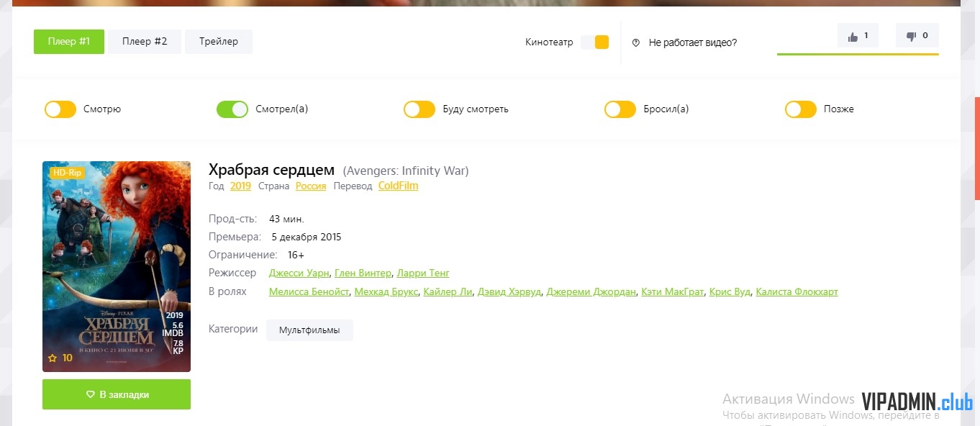Open director 'Джесси Уарн' link
This screenshot has width=980, height=426.
299,273
